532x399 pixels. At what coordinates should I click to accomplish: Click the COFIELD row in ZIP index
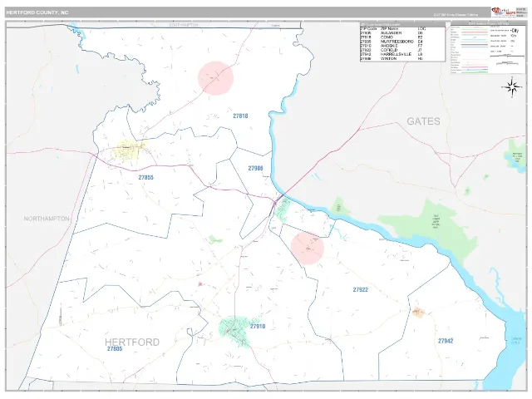click(402, 50)
